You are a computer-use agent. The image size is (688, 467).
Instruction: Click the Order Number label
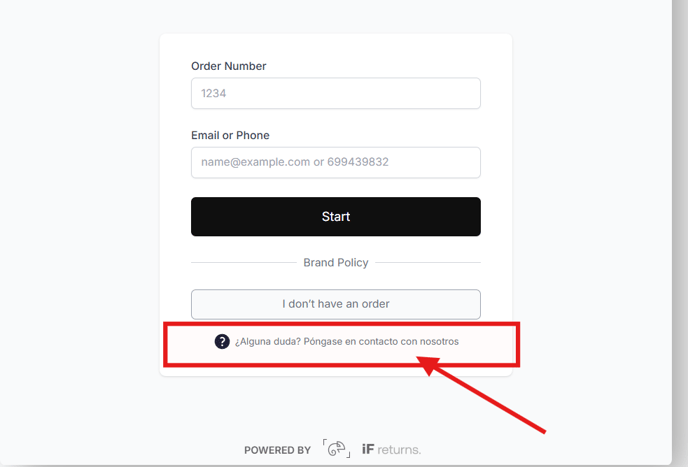pyautogui.click(x=229, y=66)
